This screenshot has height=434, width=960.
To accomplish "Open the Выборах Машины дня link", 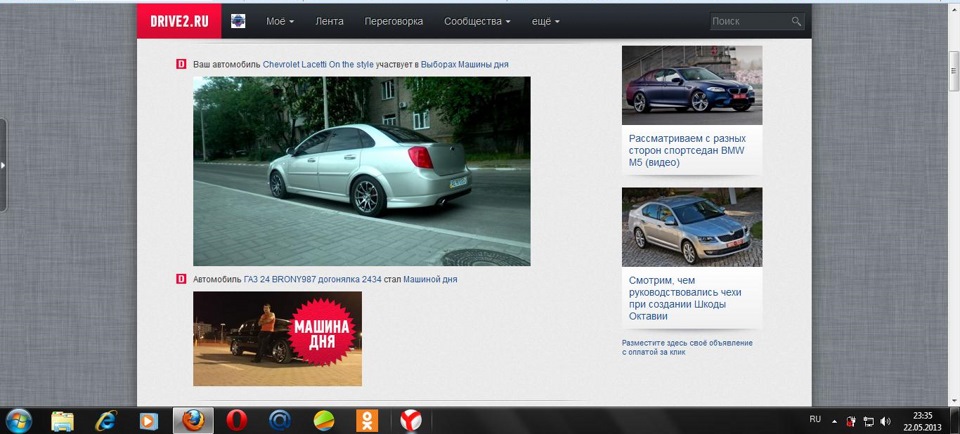I will [x=465, y=64].
